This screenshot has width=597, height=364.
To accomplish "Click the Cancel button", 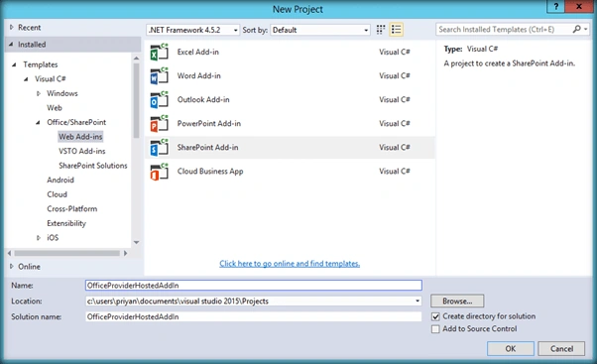I will (x=561, y=349).
